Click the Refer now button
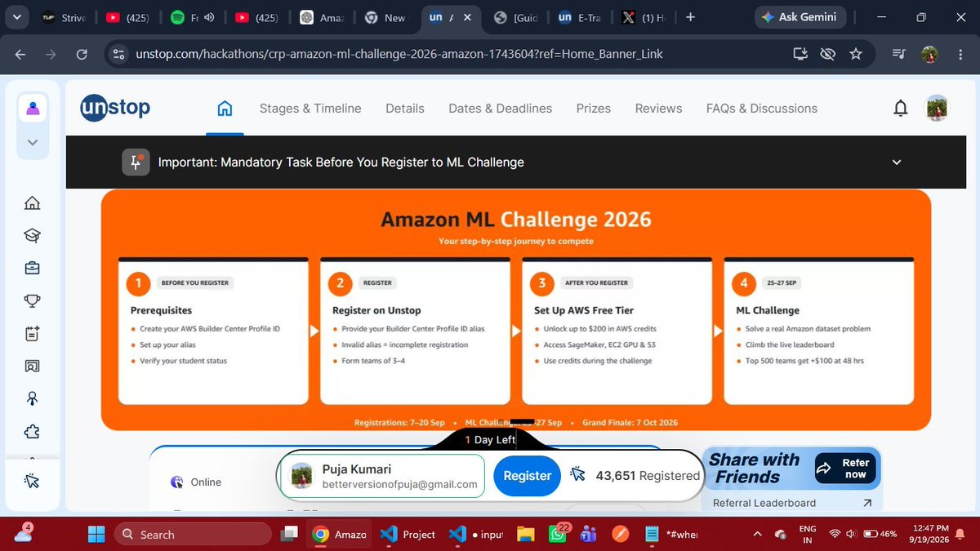Viewport: 980px width, 551px height. 844,469
